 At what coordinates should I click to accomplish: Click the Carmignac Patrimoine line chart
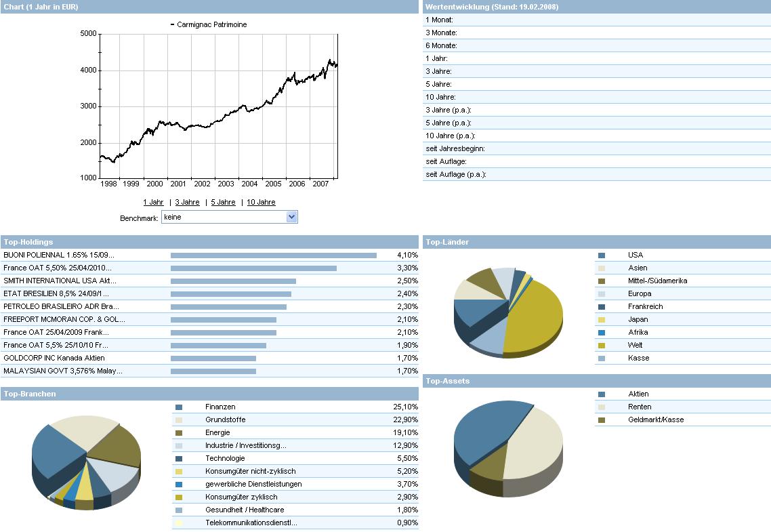pyautogui.click(x=219, y=106)
